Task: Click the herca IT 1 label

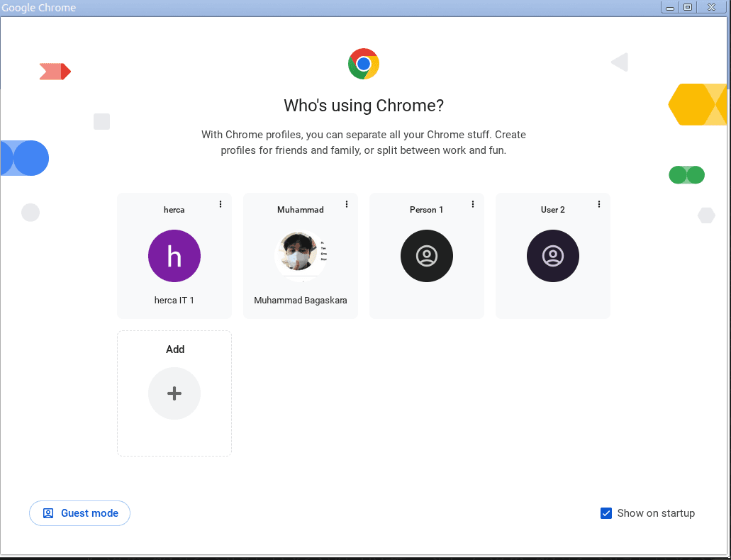Action: click(x=174, y=301)
